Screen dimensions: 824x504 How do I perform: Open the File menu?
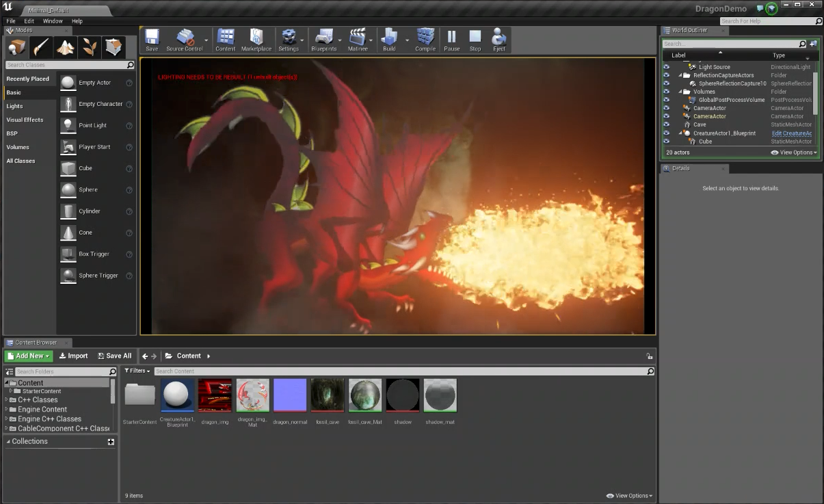pos(11,21)
